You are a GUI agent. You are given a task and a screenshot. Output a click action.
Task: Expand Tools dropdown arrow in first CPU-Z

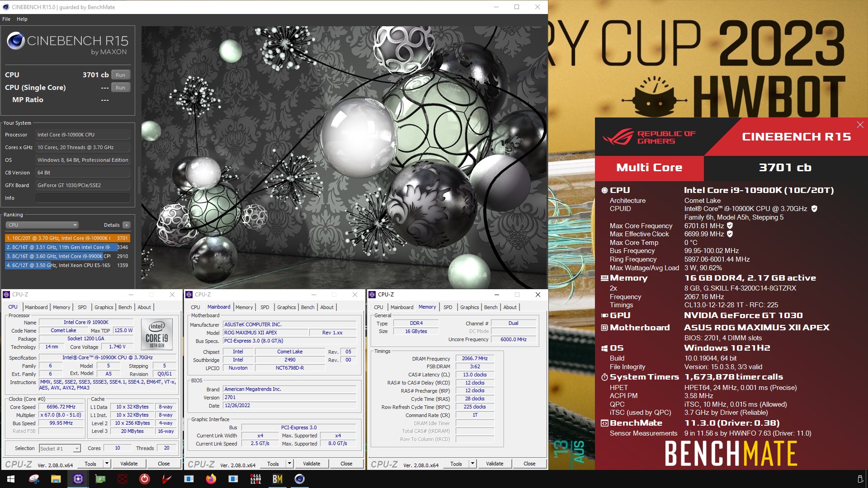[107, 464]
